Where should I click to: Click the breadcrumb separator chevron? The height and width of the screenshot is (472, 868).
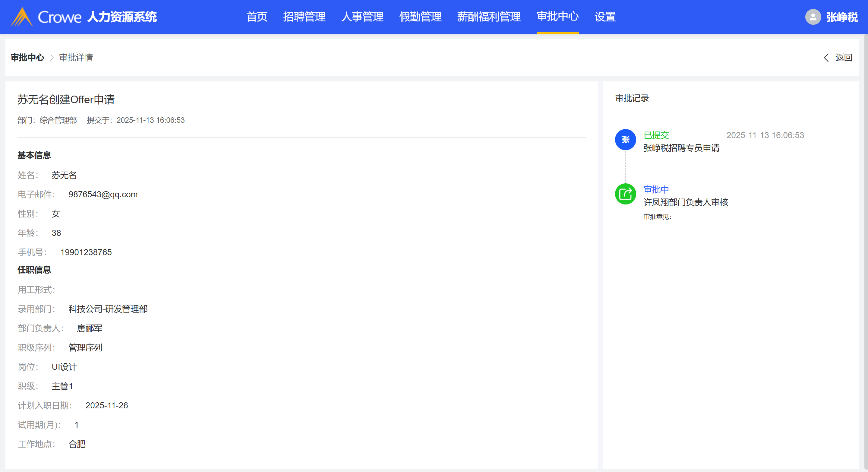coord(52,58)
